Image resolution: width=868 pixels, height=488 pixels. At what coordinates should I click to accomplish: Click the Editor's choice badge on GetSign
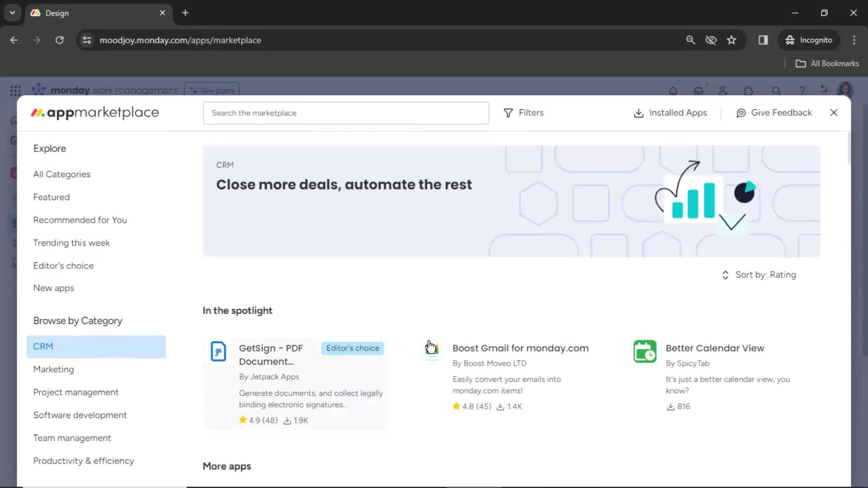tap(353, 348)
